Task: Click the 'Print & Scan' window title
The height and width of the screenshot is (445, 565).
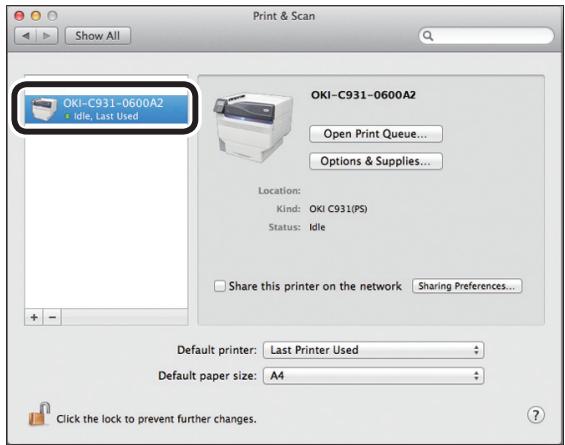Action: 284,16
